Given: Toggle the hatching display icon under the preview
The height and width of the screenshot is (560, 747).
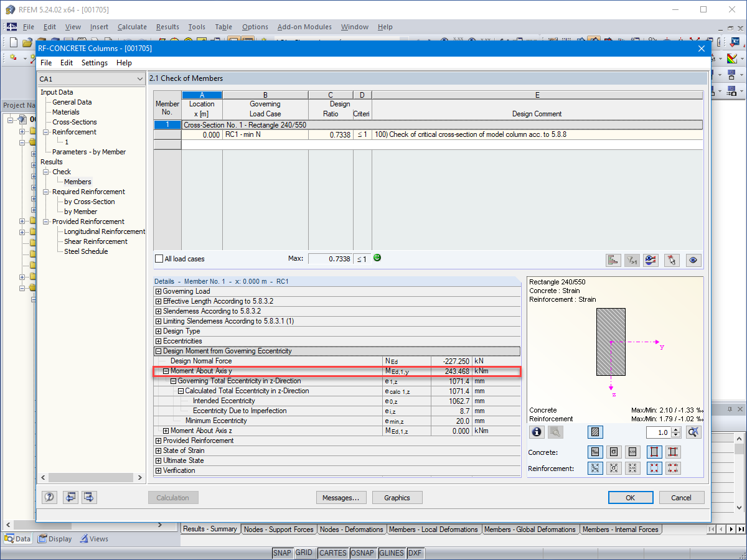Looking at the screenshot, I should [595, 432].
